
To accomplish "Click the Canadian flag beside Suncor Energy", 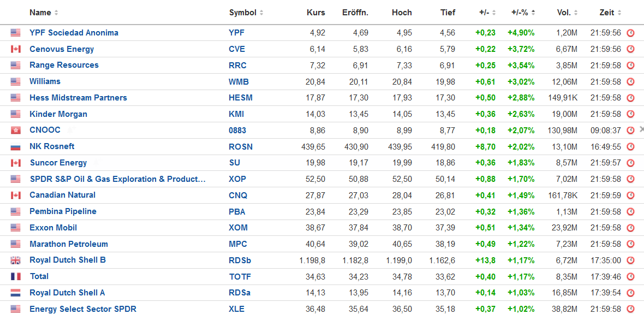I will coord(15,163).
